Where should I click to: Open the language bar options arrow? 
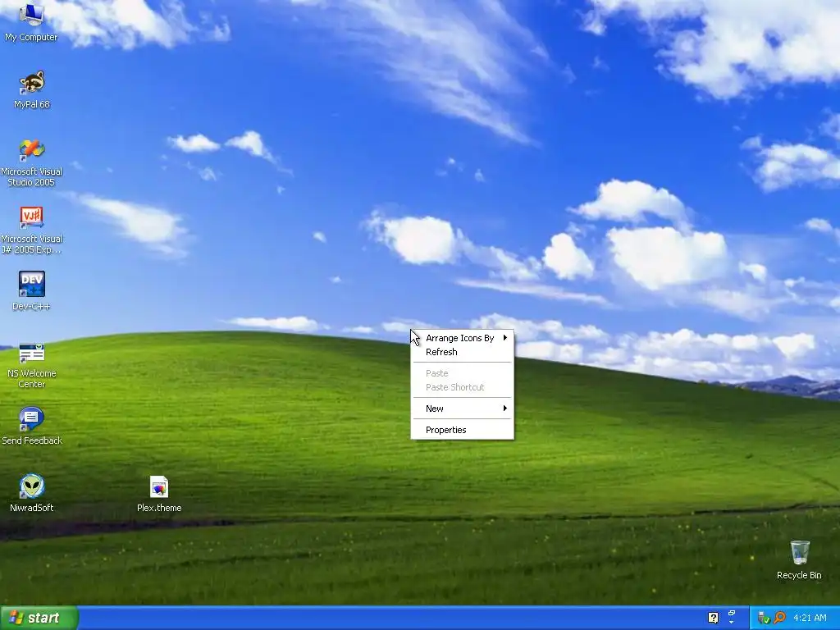point(731,623)
